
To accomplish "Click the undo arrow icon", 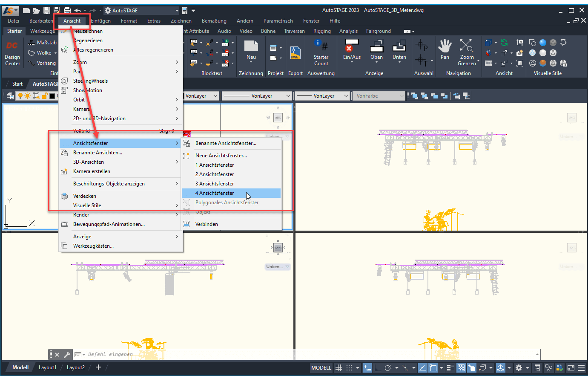I will [77, 10].
